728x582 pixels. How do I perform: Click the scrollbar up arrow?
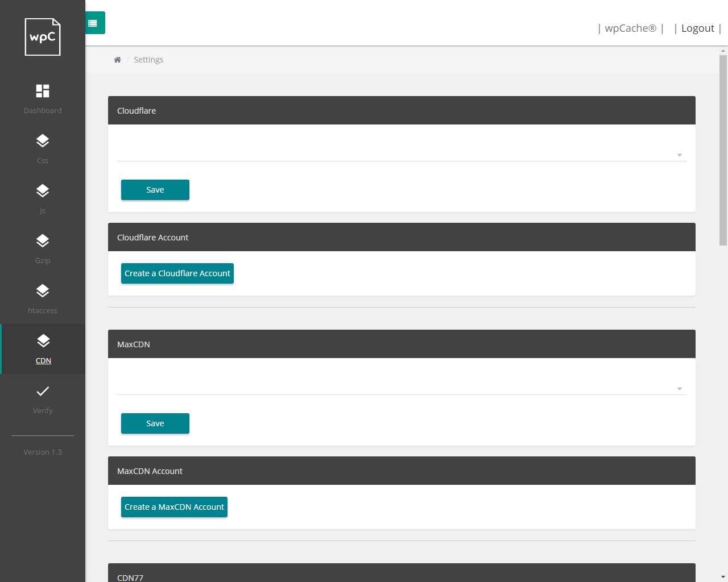[723, 51]
